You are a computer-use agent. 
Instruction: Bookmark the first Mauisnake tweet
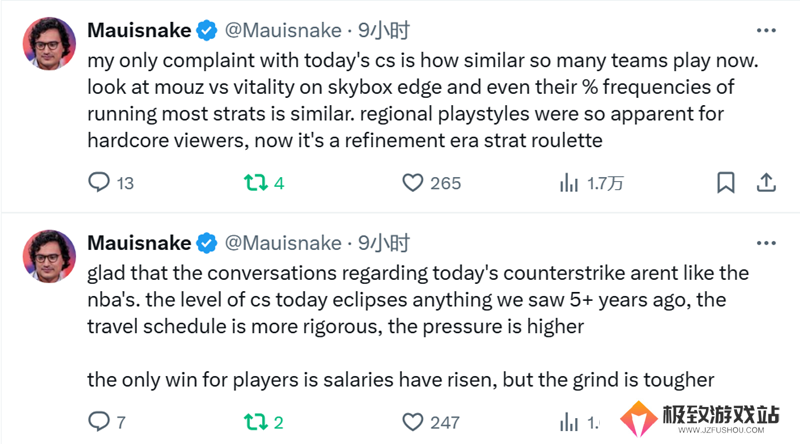coord(726,182)
